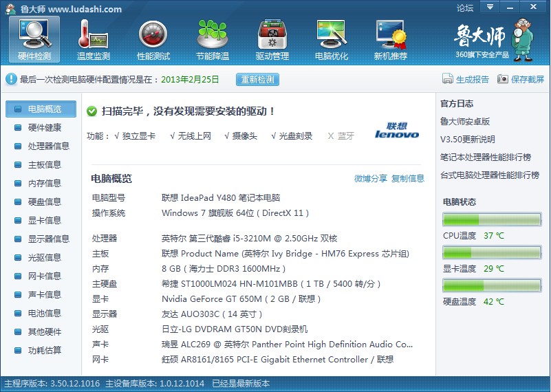Click the icon beside 硬件健康
Image resolution: width=551 pixels, height=392 pixels.
coord(18,127)
